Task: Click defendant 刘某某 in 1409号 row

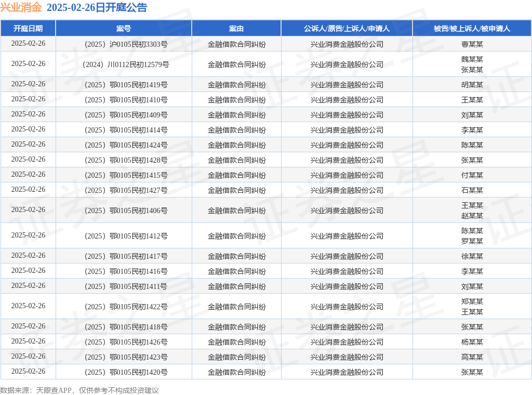Action: point(472,115)
